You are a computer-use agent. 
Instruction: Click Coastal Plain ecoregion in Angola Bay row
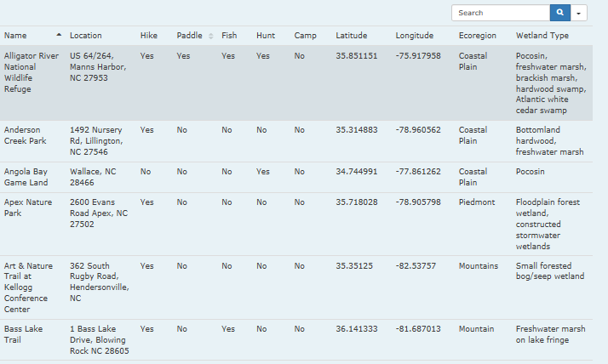pos(473,177)
